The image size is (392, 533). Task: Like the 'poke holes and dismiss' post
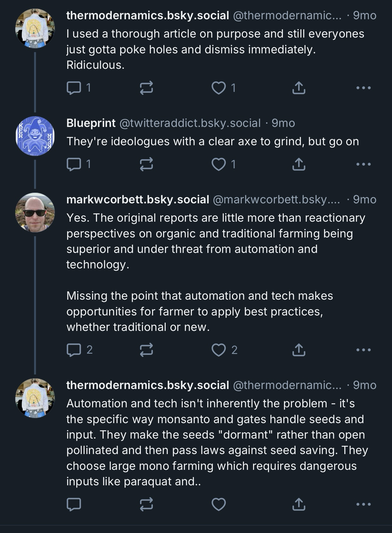(218, 88)
